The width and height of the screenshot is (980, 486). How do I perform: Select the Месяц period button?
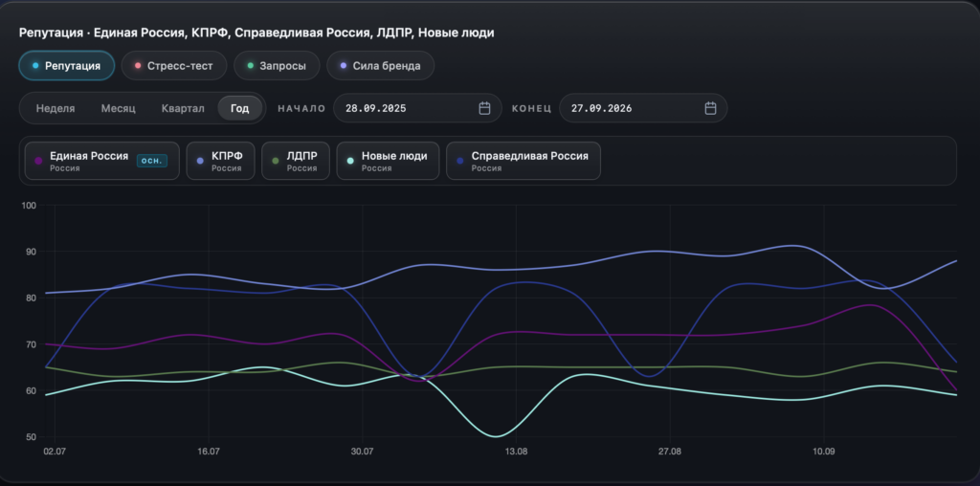click(118, 108)
